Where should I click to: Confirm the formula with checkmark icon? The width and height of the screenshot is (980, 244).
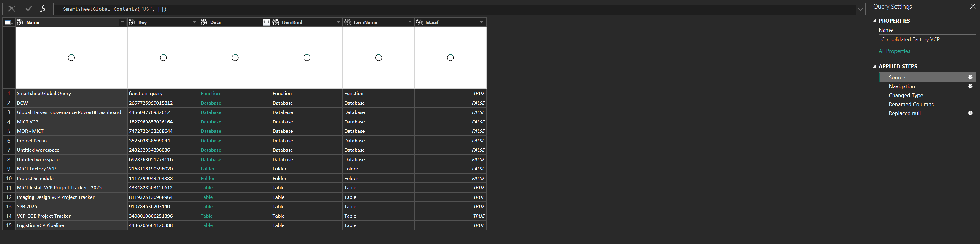[x=28, y=9]
